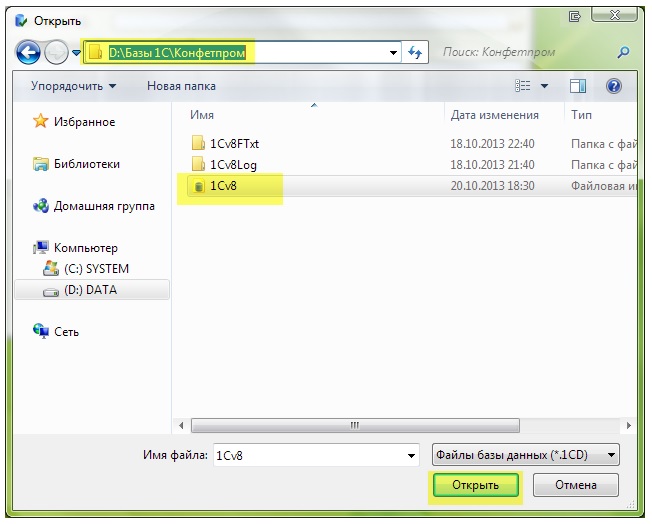Click the date 18.10.2013 21:40

click(492, 165)
